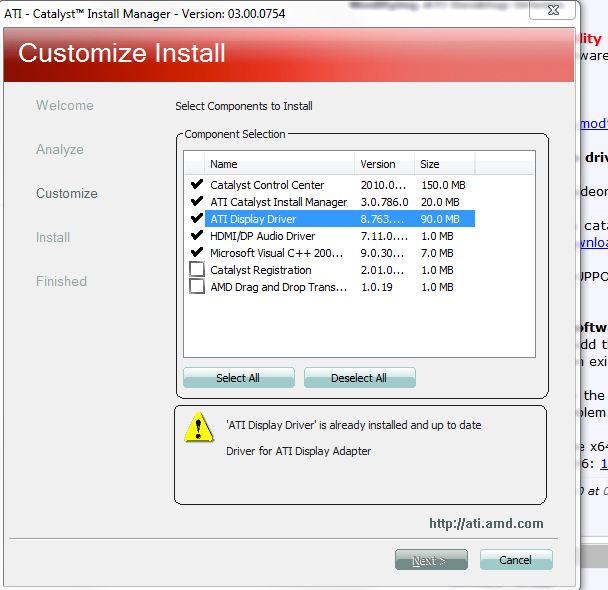608x590 pixels.
Task: Click the Install step in sidebar
Action: click(53, 237)
